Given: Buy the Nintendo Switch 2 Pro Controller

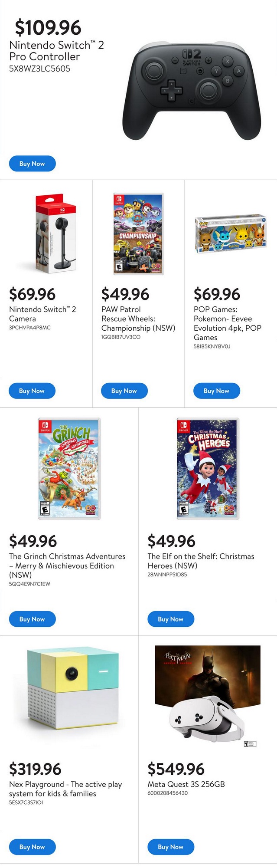Looking at the screenshot, I should tap(32, 164).
